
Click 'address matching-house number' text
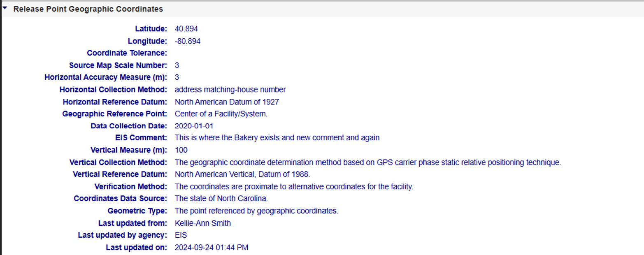click(230, 89)
